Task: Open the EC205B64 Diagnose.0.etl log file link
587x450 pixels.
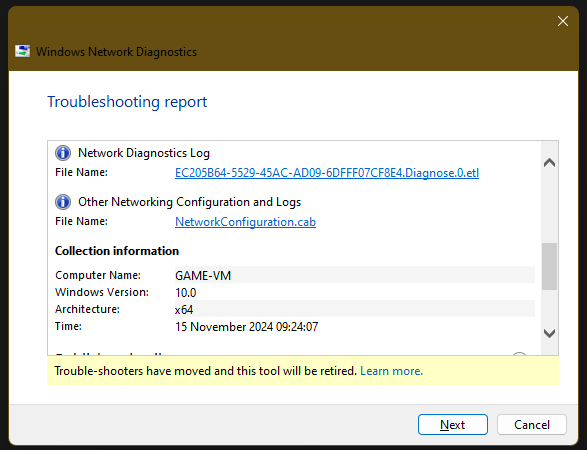Action: (327, 173)
